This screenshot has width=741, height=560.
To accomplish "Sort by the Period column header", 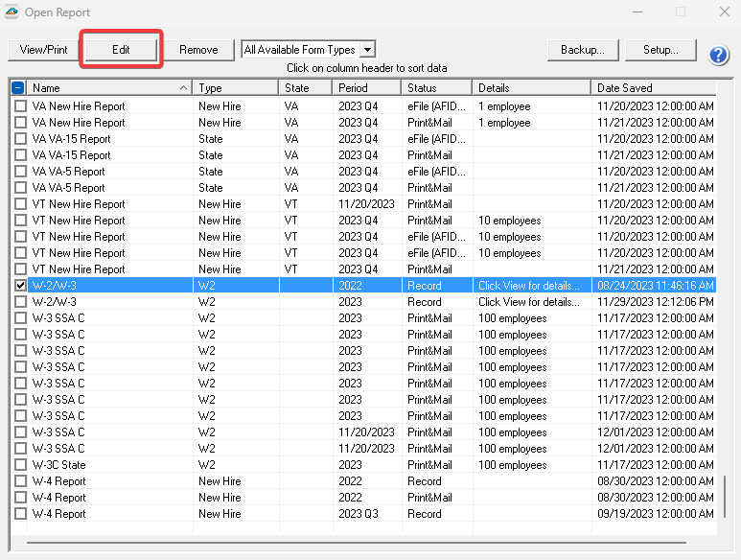I will (367, 88).
